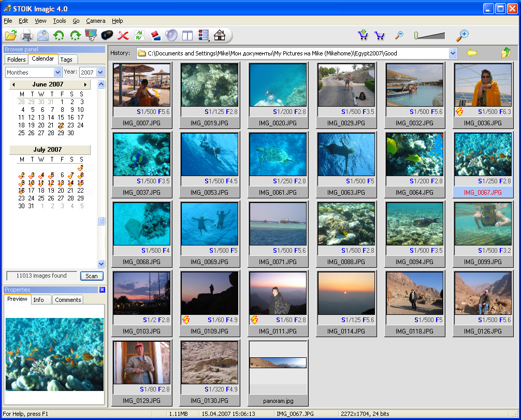Click the envelope e-mail icon
The image size is (521, 420).
[43, 35]
